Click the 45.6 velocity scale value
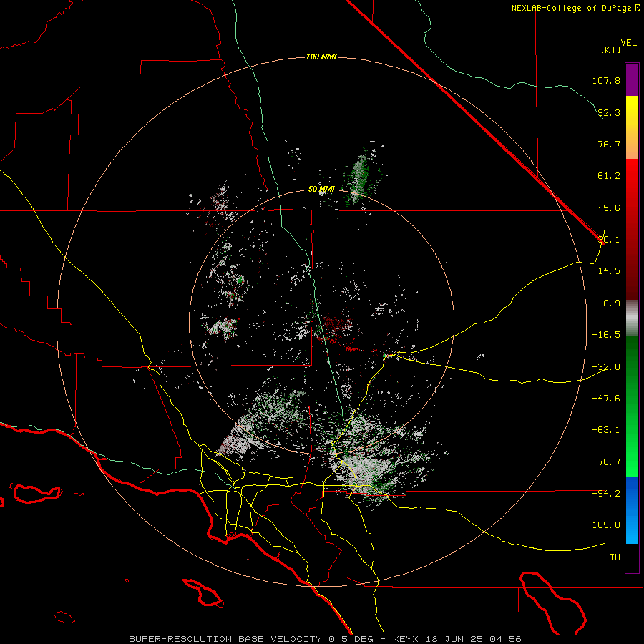The width and height of the screenshot is (644, 644). 609,208
